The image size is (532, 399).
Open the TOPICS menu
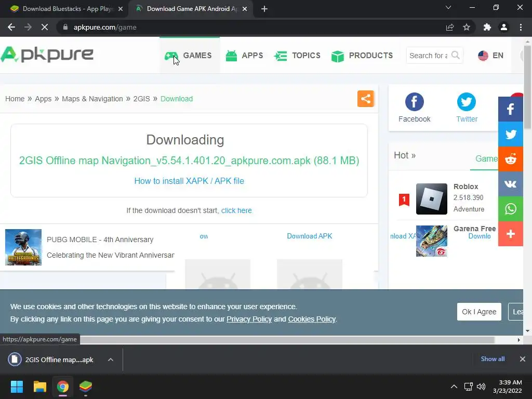297,55
